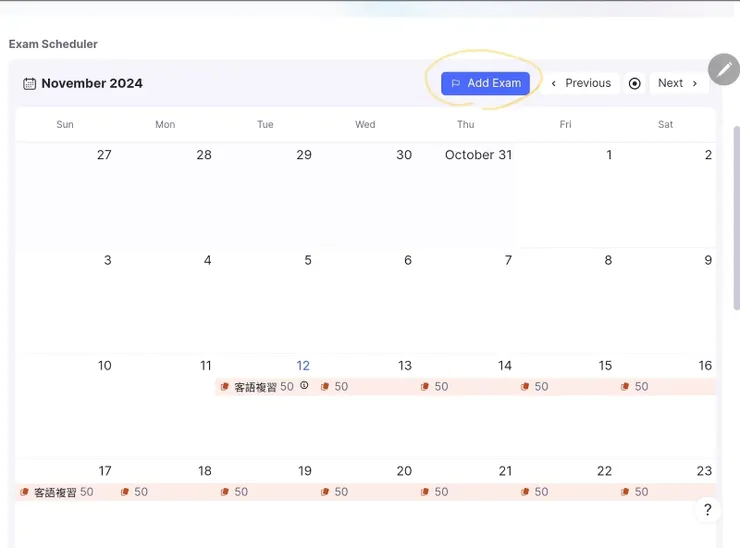
Task: Click the card icon on Saturday the 16th
Action: click(x=625, y=387)
